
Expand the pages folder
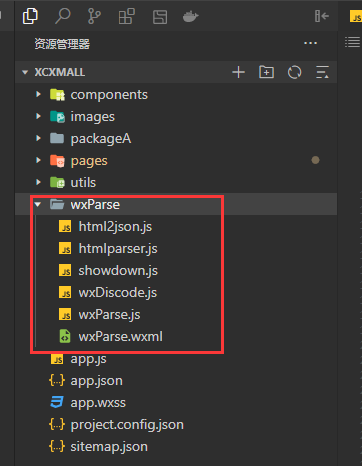coord(38,160)
